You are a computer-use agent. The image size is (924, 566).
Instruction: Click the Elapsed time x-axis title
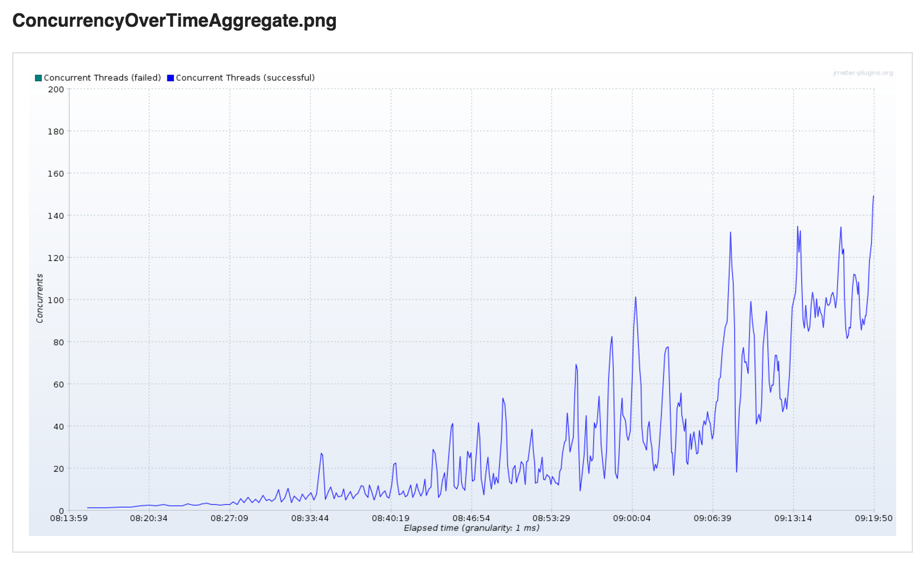471,528
